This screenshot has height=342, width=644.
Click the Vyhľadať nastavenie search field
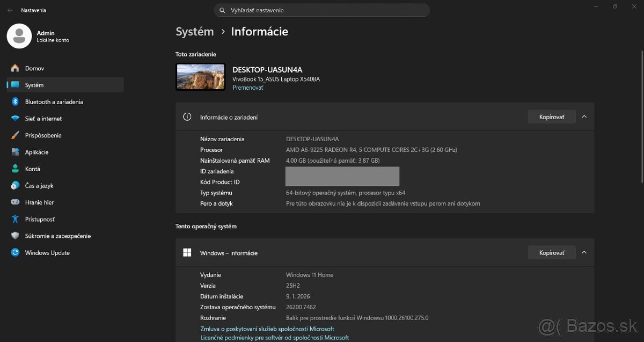point(322,10)
